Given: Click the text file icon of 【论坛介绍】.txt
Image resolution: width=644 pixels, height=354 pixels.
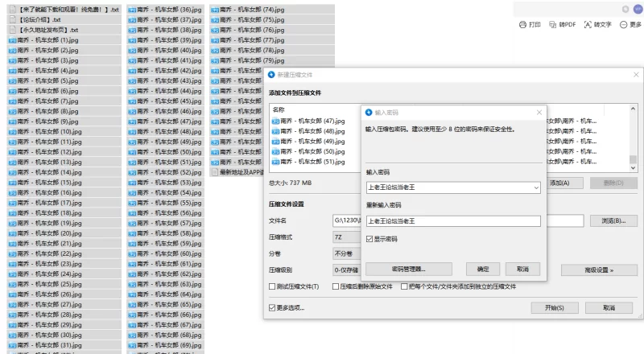Looking at the screenshot, I should click(13, 19).
